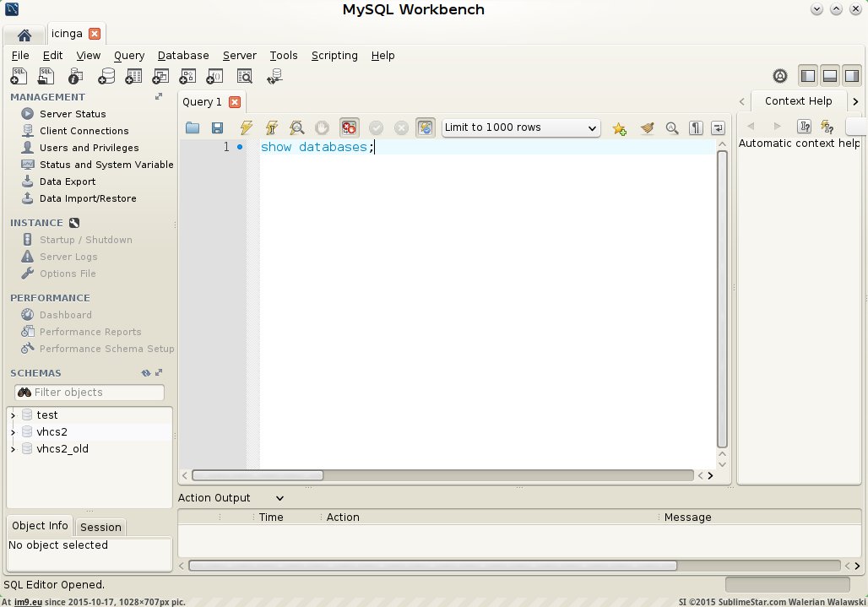The image size is (868, 607).
Task: Toggle word wrapping in the editor
Action: pyautogui.click(x=718, y=128)
